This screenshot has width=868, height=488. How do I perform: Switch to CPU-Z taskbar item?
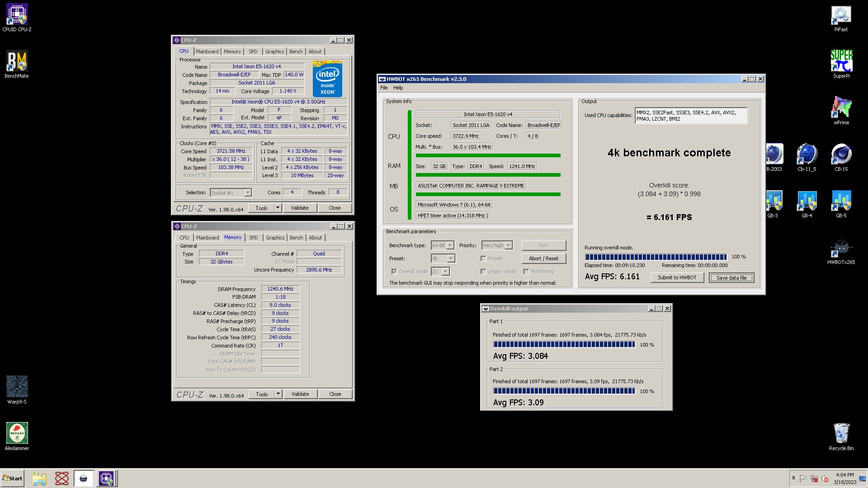[x=106, y=479]
